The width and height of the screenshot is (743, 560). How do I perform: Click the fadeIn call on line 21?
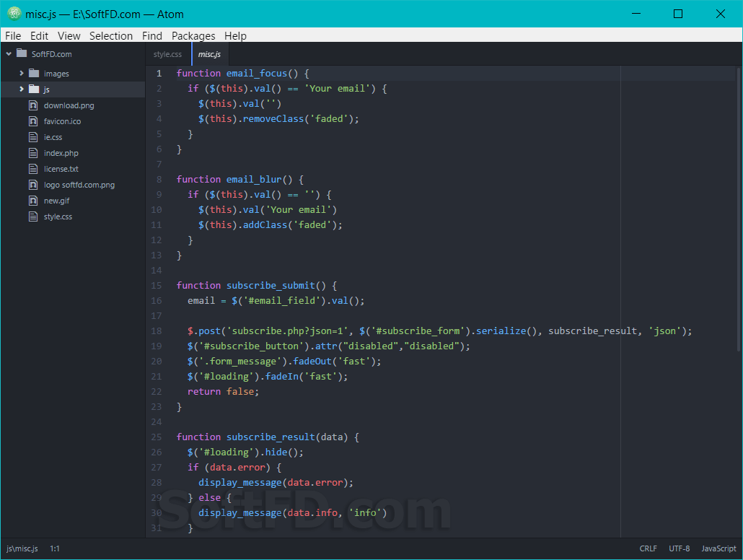[x=281, y=377]
